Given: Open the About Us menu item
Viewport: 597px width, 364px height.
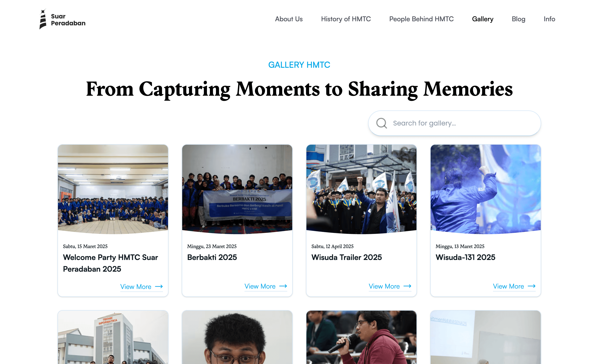Looking at the screenshot, I should (288, 19).
